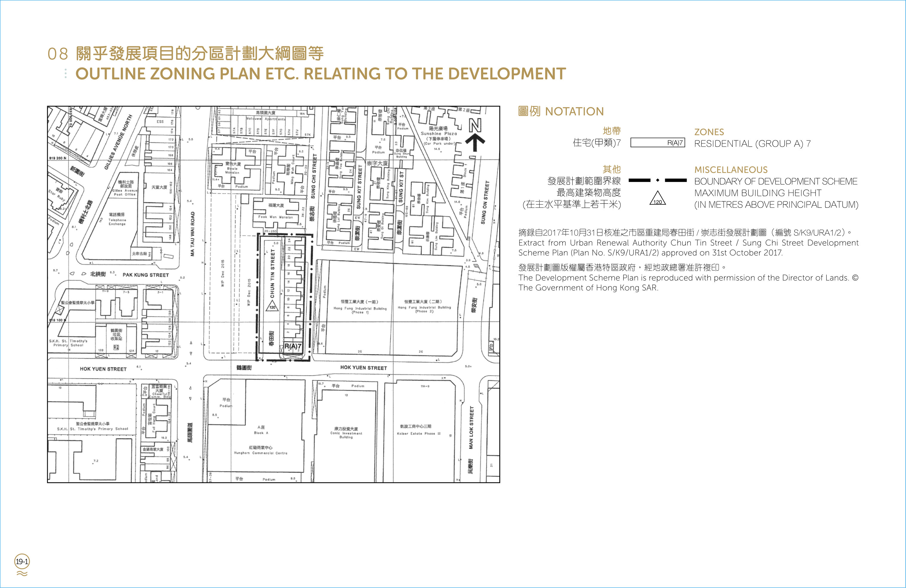Viewport: 906px width, 588px height.
Task: Click the 19-1 page number badge
Action: click(x=22, y=561)
